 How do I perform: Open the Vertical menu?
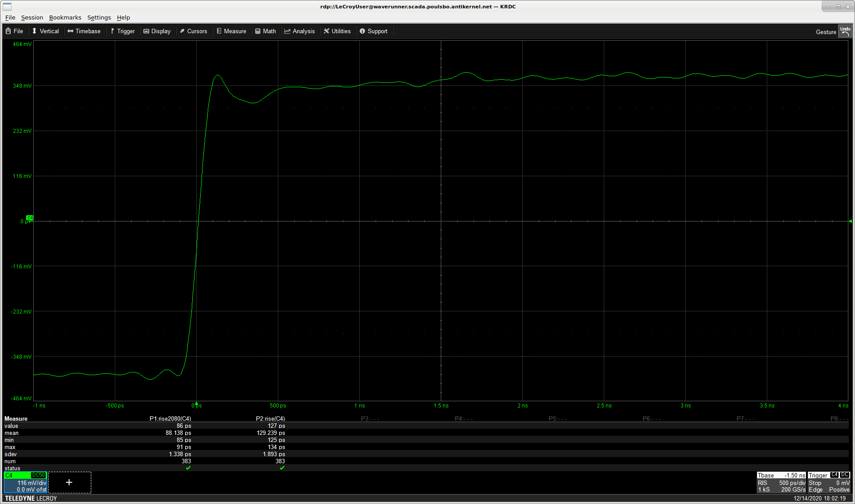pos(46,31)
